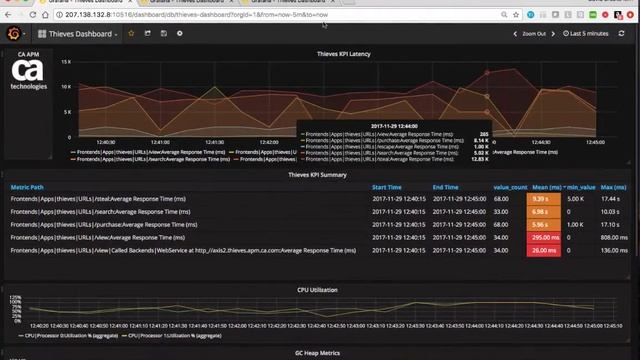The width and height of the screenshot is (640, 360).
Task: Click the orange 5.96 s mean cell
Action: tap(544, 224)
